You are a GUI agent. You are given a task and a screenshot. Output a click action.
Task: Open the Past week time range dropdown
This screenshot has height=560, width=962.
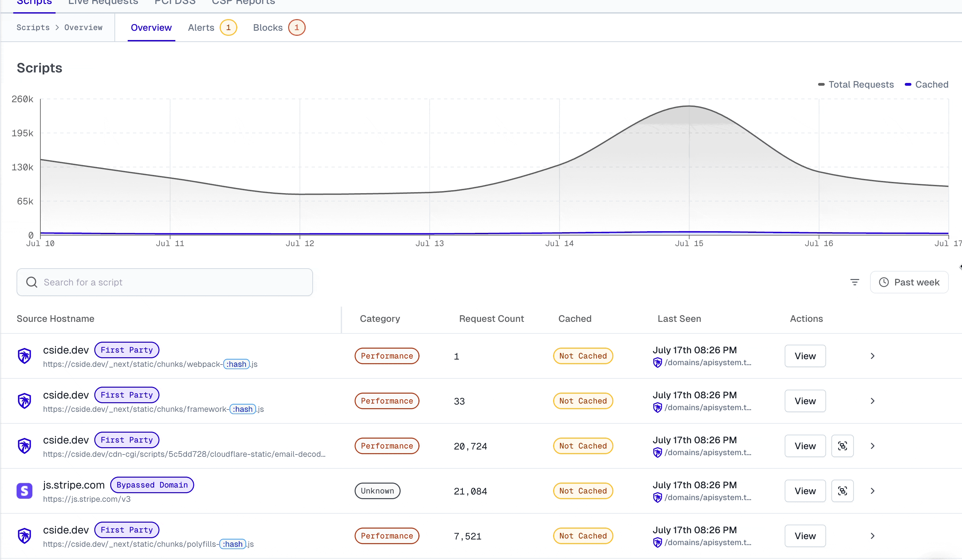pyautogui.click(x=909, y=282)
